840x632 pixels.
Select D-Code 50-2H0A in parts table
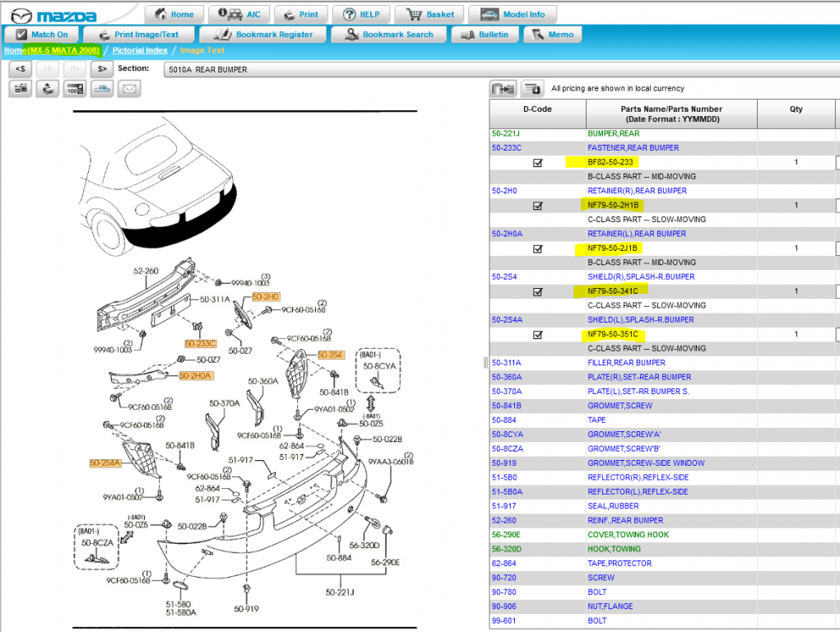click(x=507, y=234)
